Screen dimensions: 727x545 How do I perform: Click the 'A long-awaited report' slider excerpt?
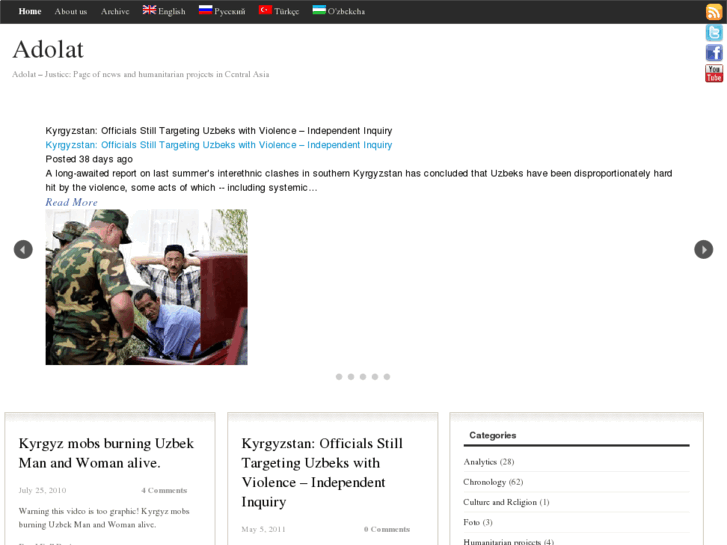pyautogui.click(x=359, y=180)
